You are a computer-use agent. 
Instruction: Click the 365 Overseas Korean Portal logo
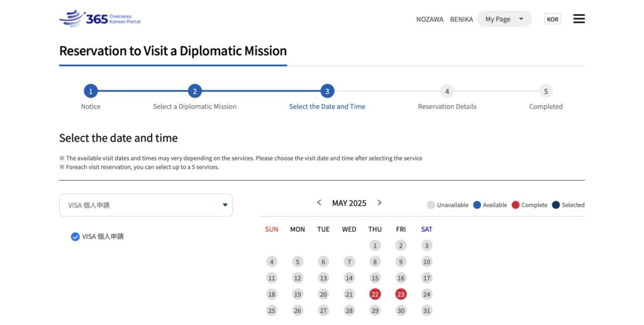[x=100, y=18]
